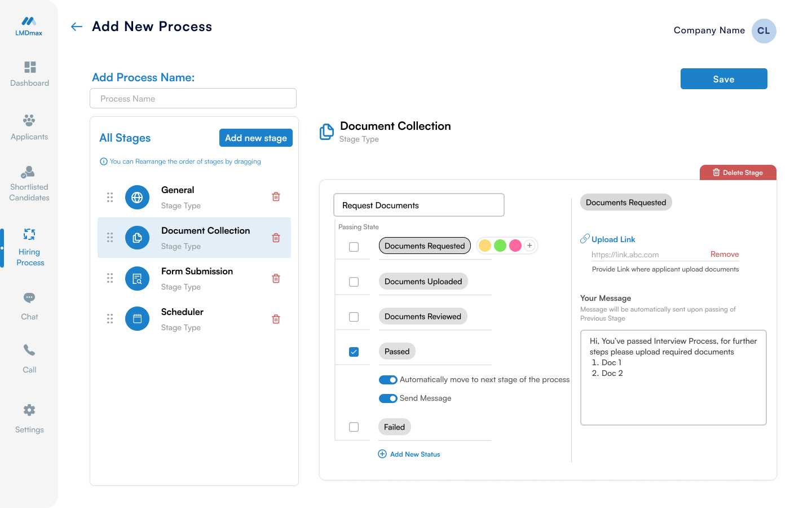Delete the General stage with its trash icon
812x508 pixels.
(x=276, y=197)
